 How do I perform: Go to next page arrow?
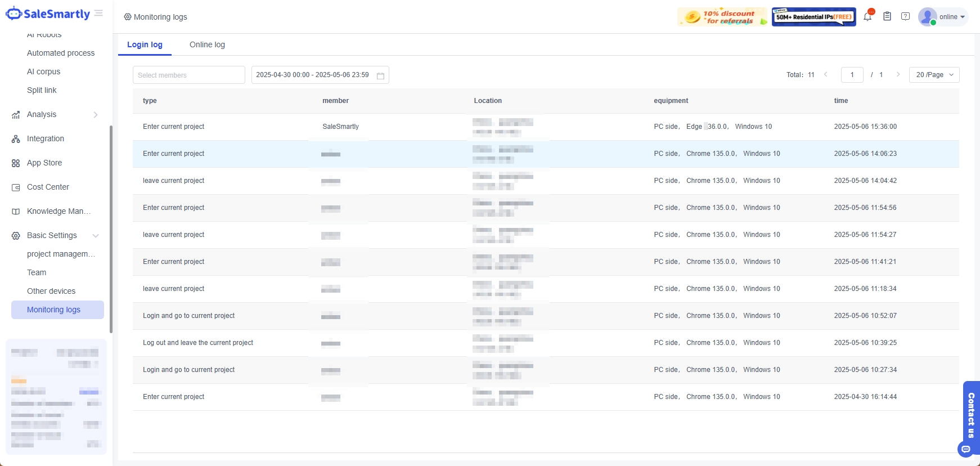point(898,75)
